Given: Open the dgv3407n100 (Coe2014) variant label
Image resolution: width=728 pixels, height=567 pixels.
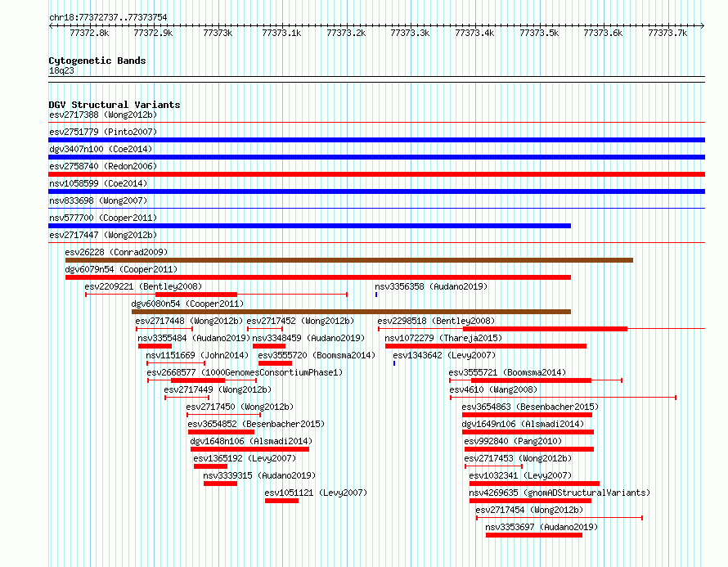Looking at the screenshot, I should (101, 149).
